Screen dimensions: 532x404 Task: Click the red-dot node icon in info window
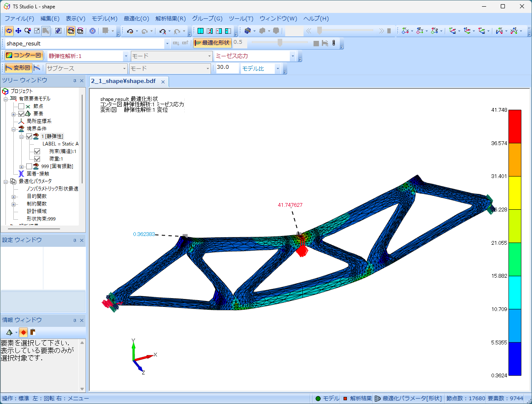tap(23, 332)
